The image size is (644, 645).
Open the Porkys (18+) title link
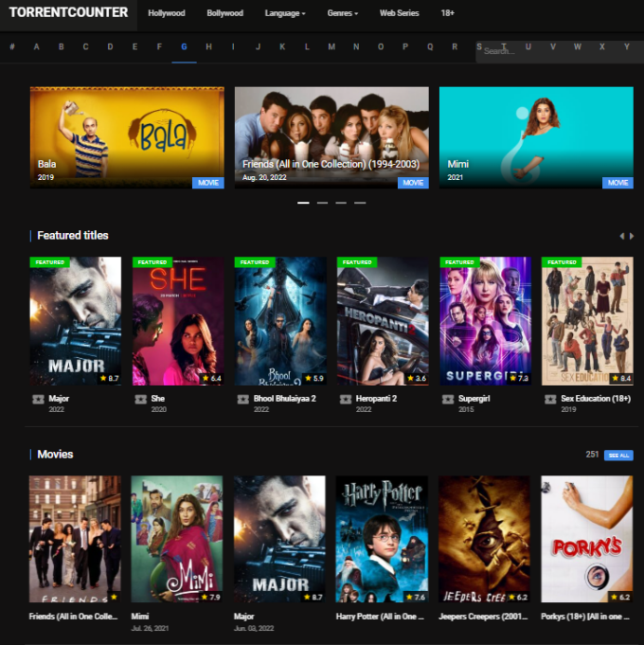pos(585,617)
